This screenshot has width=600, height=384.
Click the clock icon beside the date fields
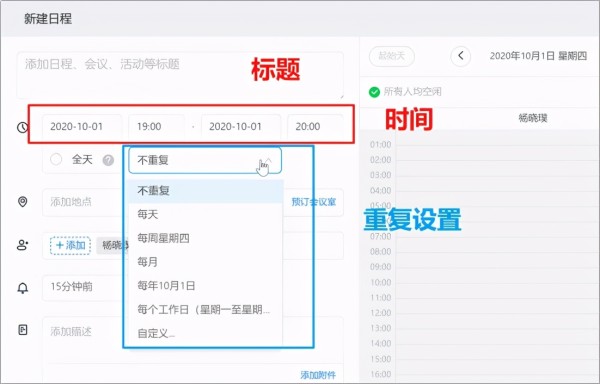23,127
